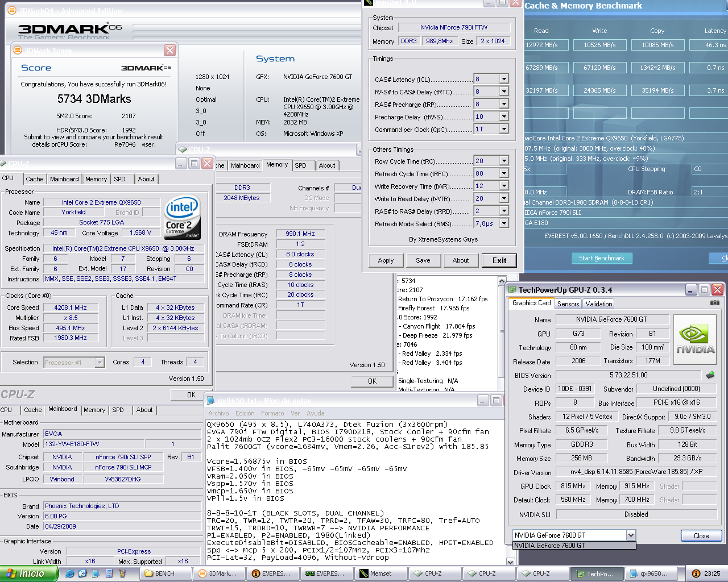Open Precharge Delay (tRAS) dropdown

[504, 117]
